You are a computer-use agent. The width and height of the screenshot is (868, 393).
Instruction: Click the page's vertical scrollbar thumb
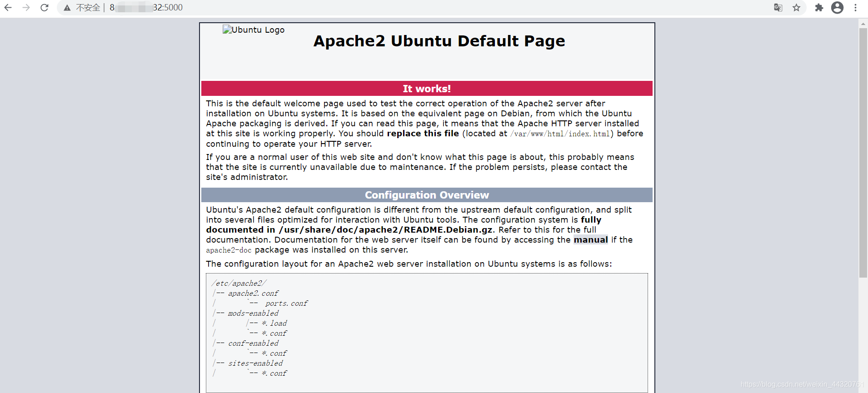pyautogui.click(x=863, y=153)
